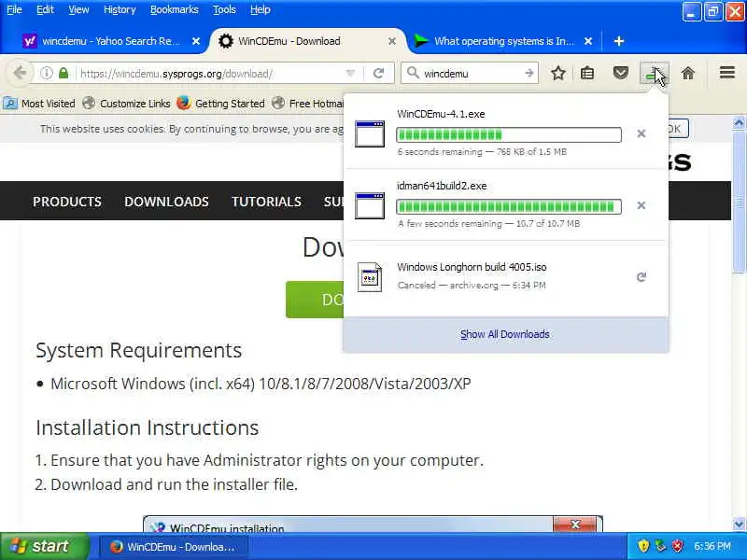Close the What operating systems tab
This screenshot has height=560, width=747.
588,41
